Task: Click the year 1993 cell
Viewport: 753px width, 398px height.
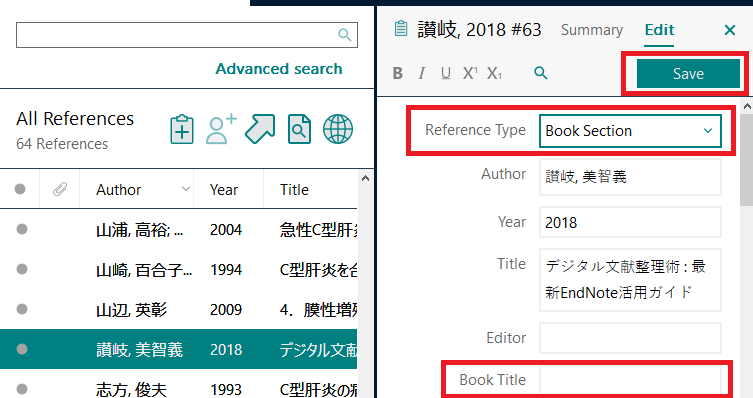Action: click(x=226, y=389)
